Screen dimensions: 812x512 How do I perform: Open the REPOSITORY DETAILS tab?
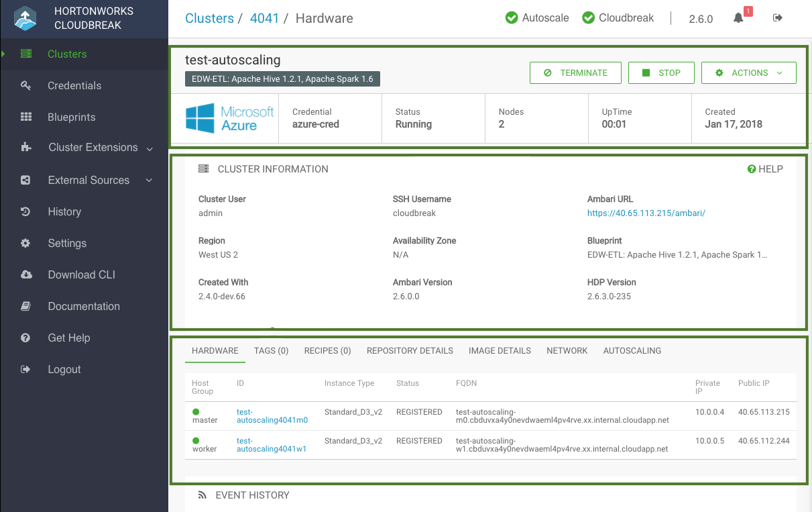[410, 351]
